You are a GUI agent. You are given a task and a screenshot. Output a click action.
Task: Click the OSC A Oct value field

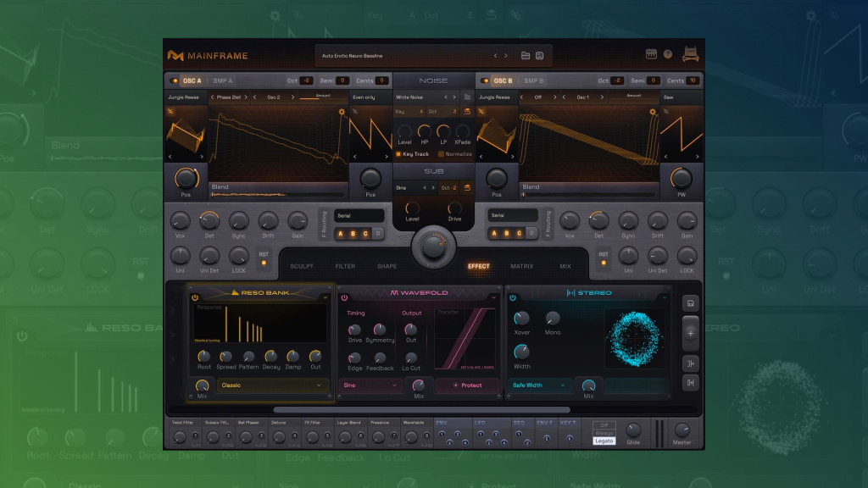point(306,80)
